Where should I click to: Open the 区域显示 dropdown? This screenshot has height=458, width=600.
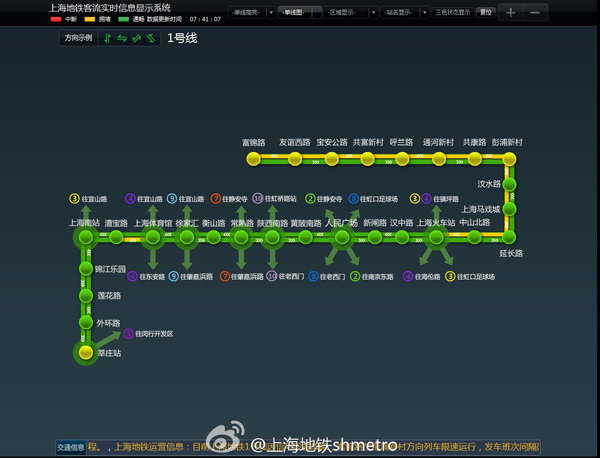click(373, 12)
